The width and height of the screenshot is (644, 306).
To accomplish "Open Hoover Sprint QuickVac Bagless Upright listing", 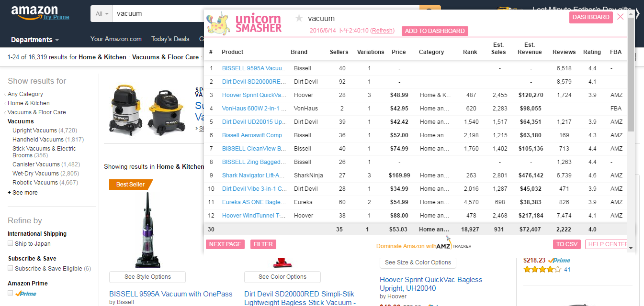I will (x=431, y=284).
